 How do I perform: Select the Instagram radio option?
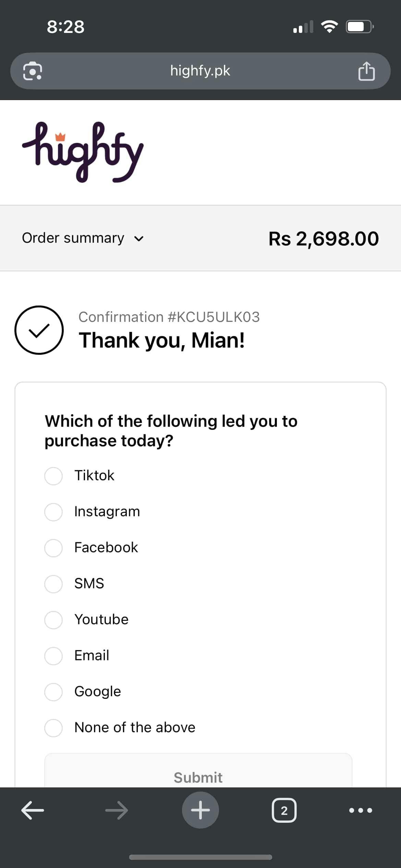coord(53,512)
